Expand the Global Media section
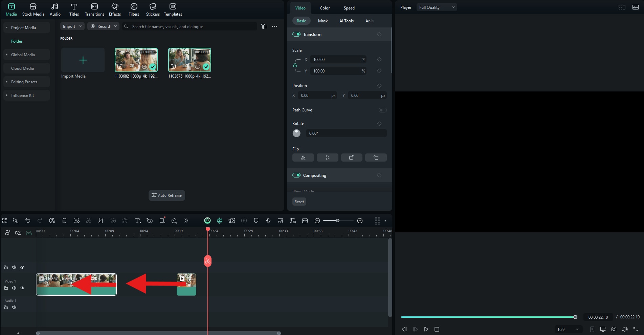The height and width of the screenshot is (335, 644). coord(7,55)
